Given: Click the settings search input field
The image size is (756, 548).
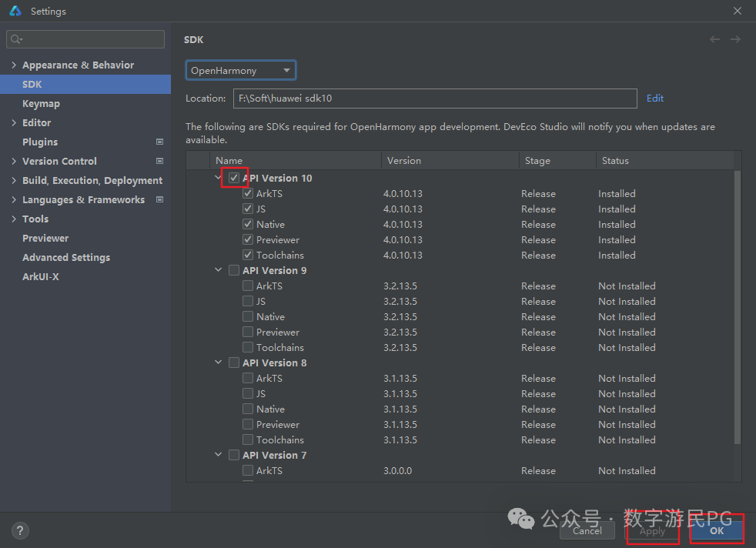Looking at the screenshot, I should coord(85,39).
